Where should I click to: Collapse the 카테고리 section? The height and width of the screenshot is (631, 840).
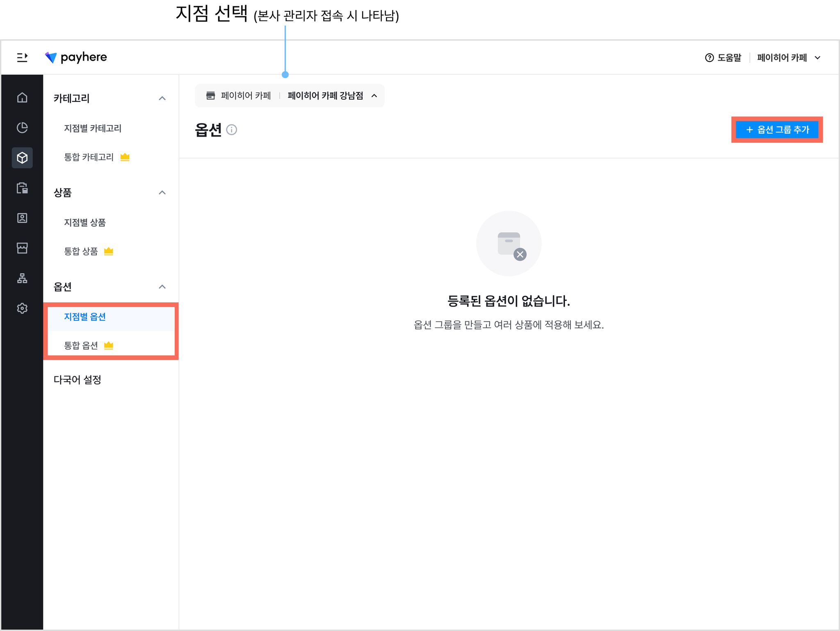click(x=162, y=98)
